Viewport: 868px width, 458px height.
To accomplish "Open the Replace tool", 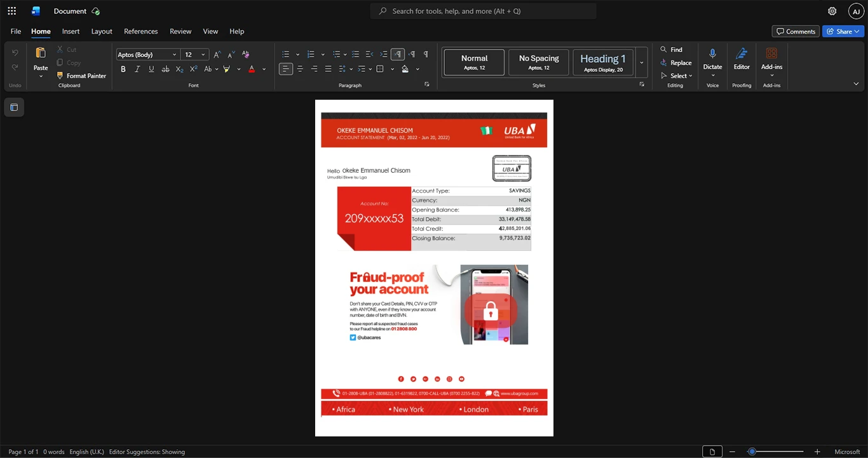I will coord(675,63).
